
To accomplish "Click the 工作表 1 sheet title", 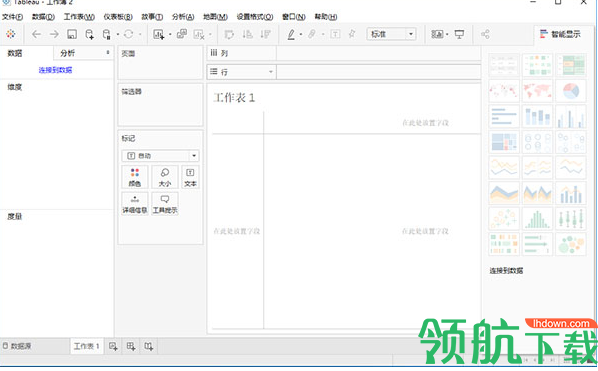I will pos(234,98).
